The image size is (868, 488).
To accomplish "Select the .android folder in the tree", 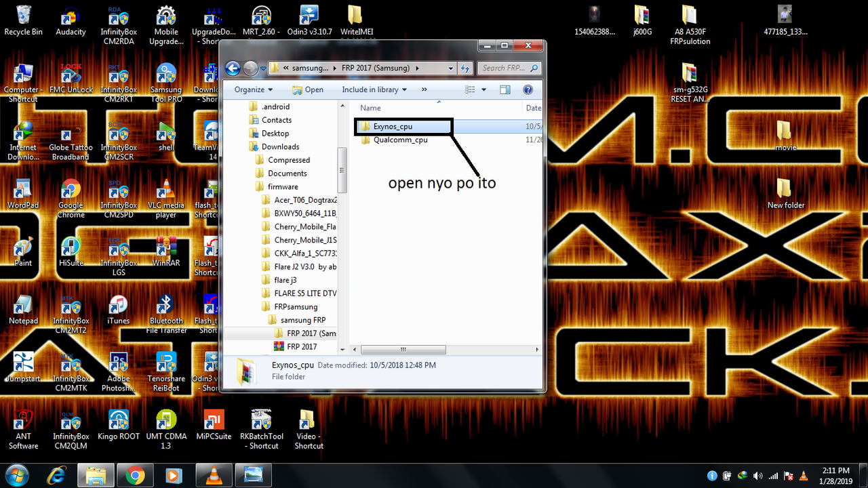I will (275, 107).
